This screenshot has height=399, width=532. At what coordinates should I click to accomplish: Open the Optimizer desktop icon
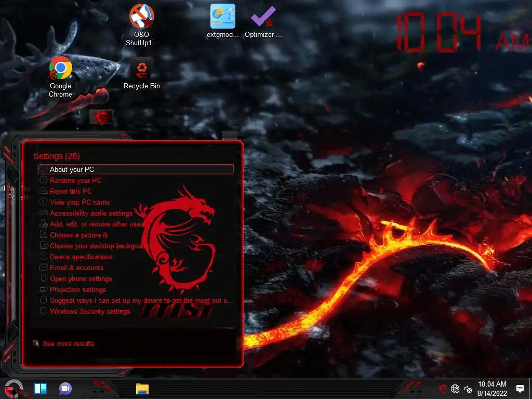click(263, 21)
